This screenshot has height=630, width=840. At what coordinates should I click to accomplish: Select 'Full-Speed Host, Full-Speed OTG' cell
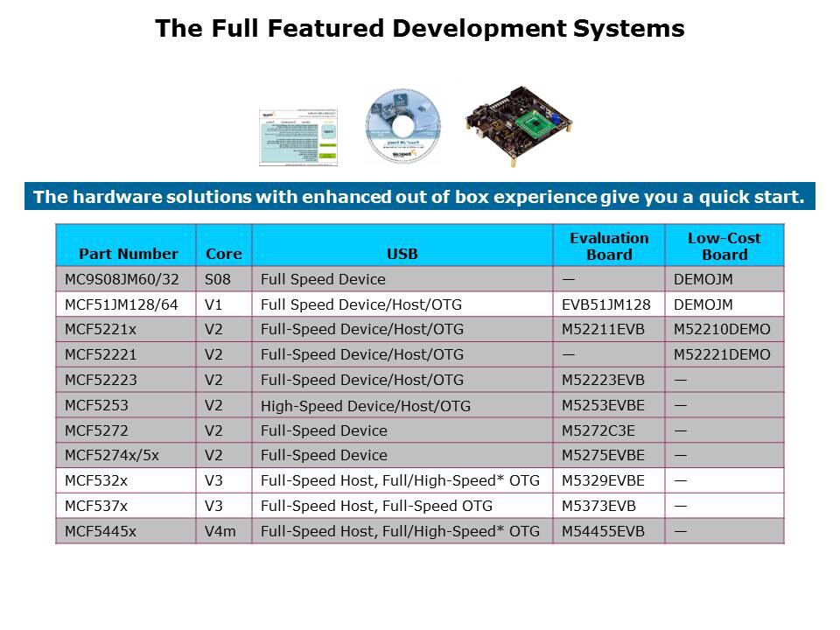376,506
